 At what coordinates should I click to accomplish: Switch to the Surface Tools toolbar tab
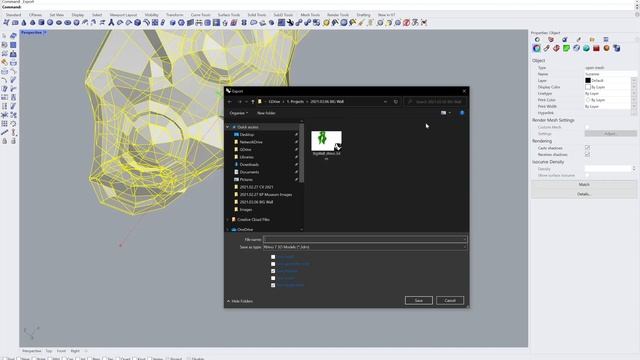point(229,15)
